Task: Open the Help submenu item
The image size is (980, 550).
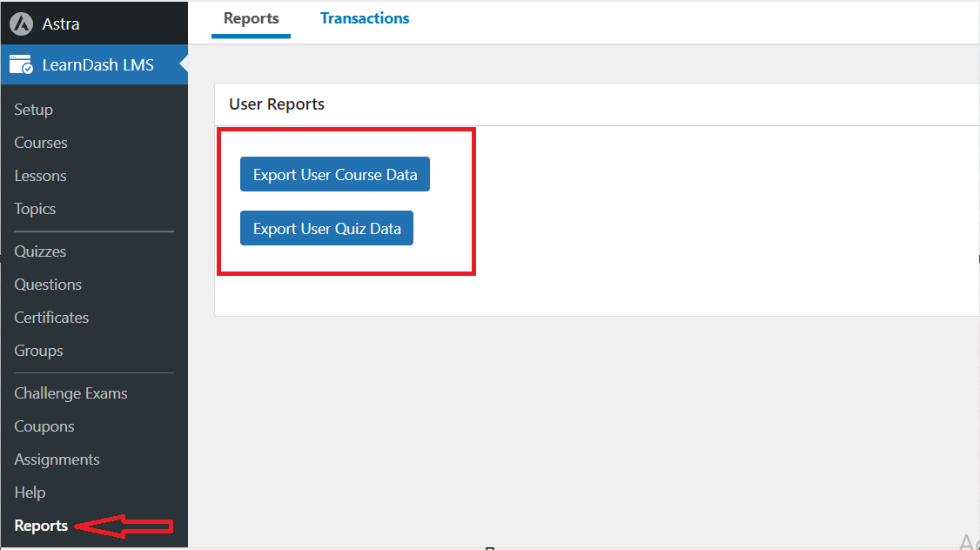Action: 30,493
